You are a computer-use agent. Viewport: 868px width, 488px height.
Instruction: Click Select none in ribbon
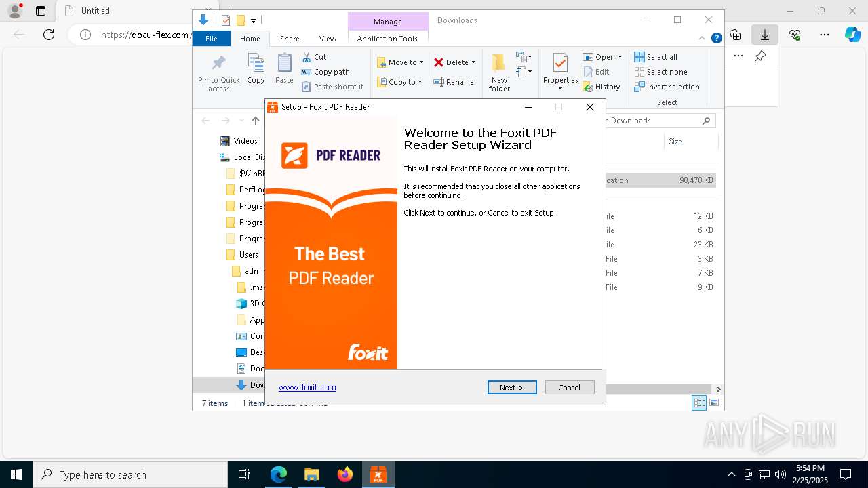[x=660, y=72]
